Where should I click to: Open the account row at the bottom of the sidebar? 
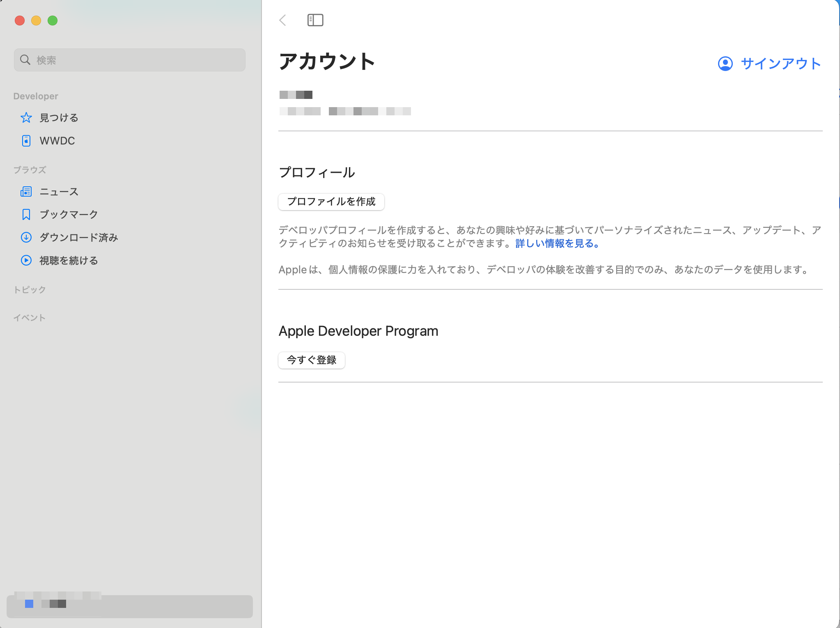coord(129,605)
